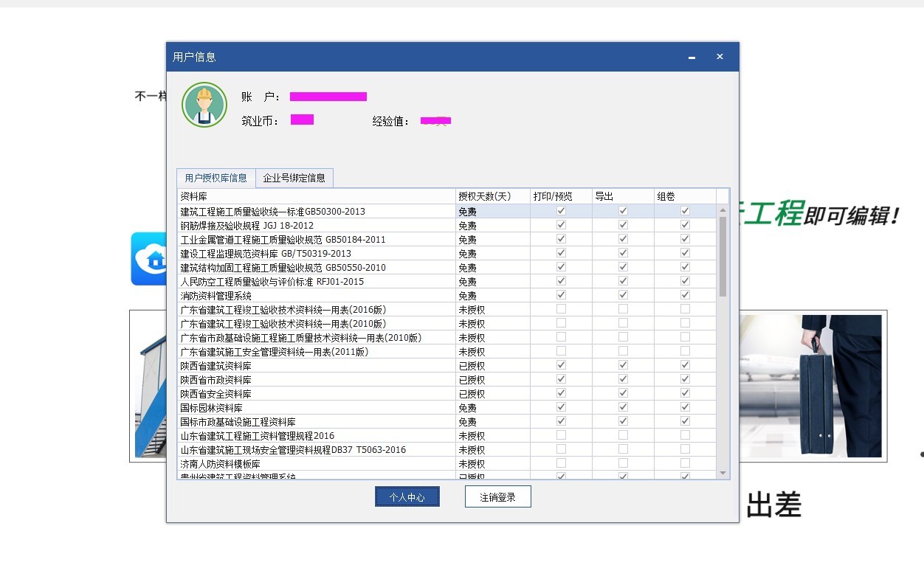Toggle 导出 checkbox for 消防资料管理系统
924x568 pixels.
tap(623, 295)
